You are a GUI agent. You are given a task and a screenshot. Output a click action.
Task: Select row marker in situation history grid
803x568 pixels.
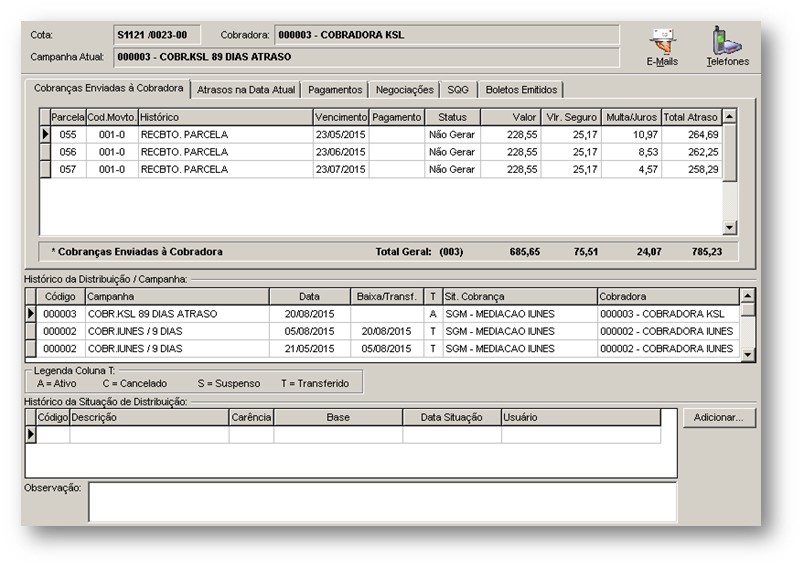31,434
